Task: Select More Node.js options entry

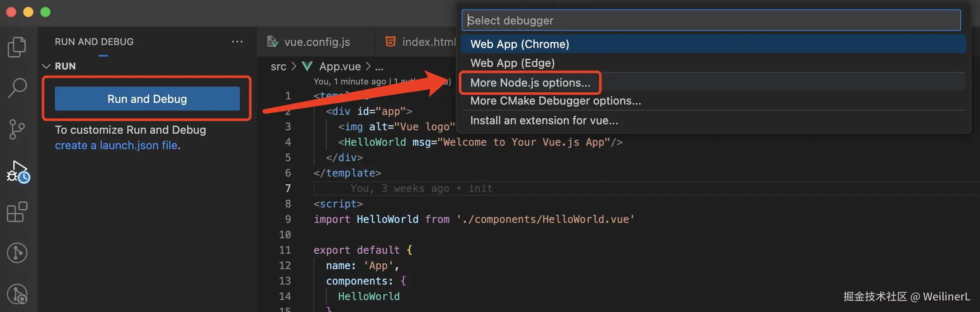Action: point(530,83)
